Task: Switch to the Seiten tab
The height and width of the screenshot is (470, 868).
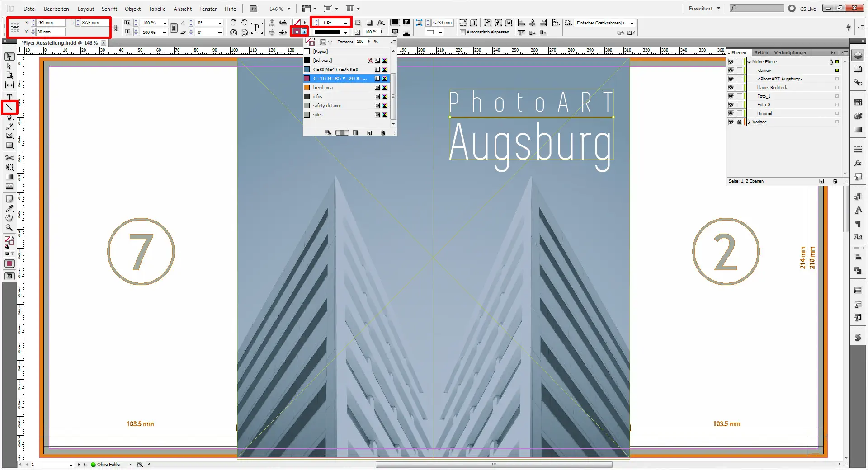Action: (x=761, y=52)
